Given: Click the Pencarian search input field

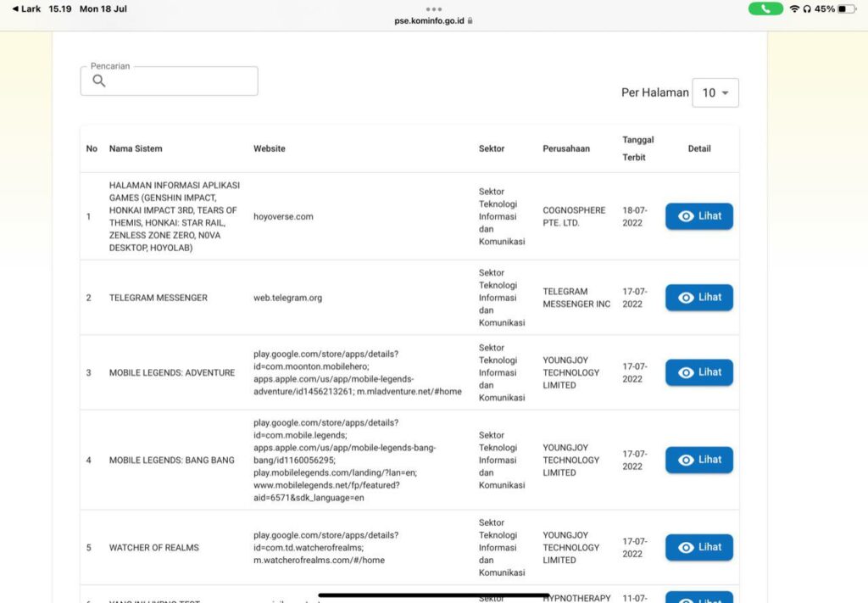Looking at the screenshot, I should tap(169, 81).
